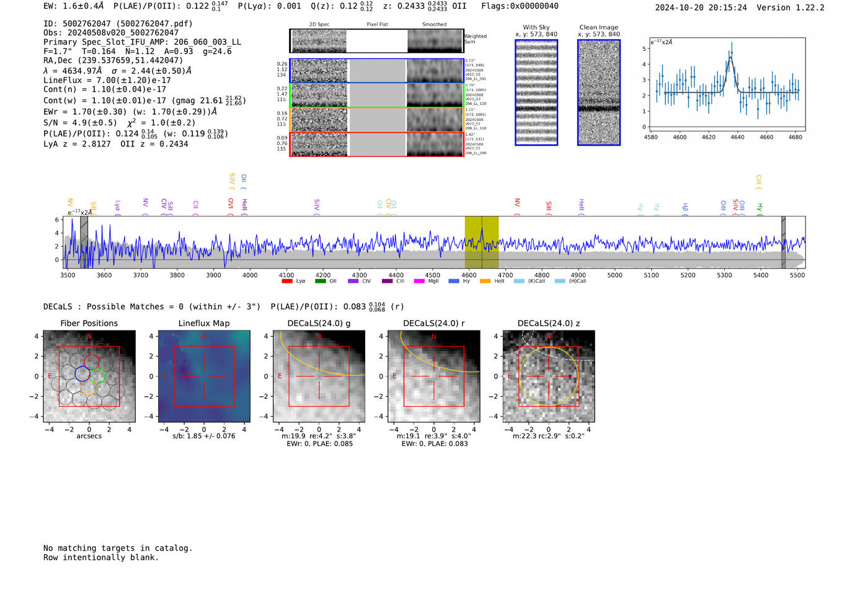Select the blue-bordered fiber cutout row
The image size is (868, 591).
376,71
